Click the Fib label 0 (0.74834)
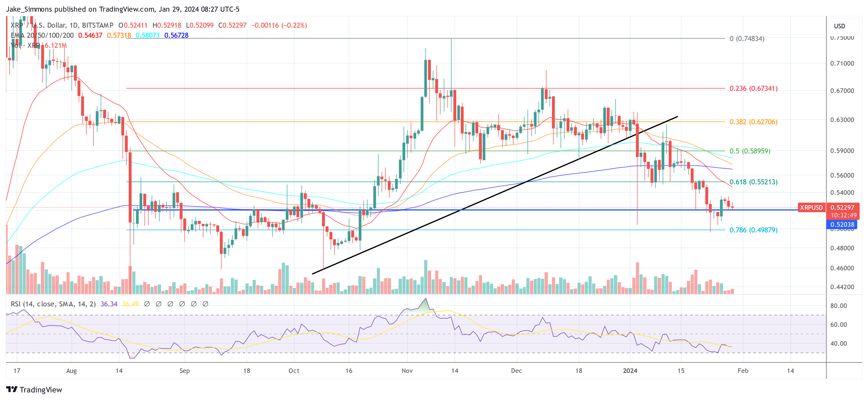868x400 pixels. (747, 39)
